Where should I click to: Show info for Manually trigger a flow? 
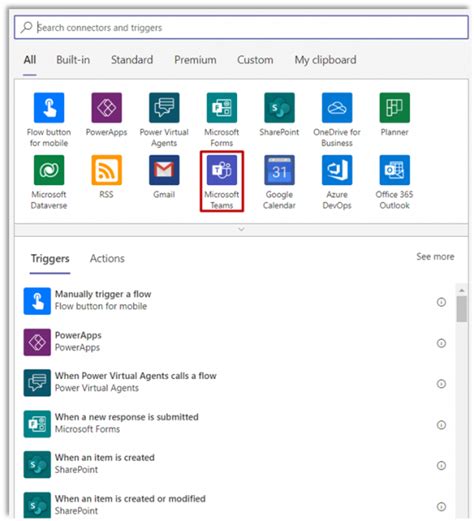(441, 302)
